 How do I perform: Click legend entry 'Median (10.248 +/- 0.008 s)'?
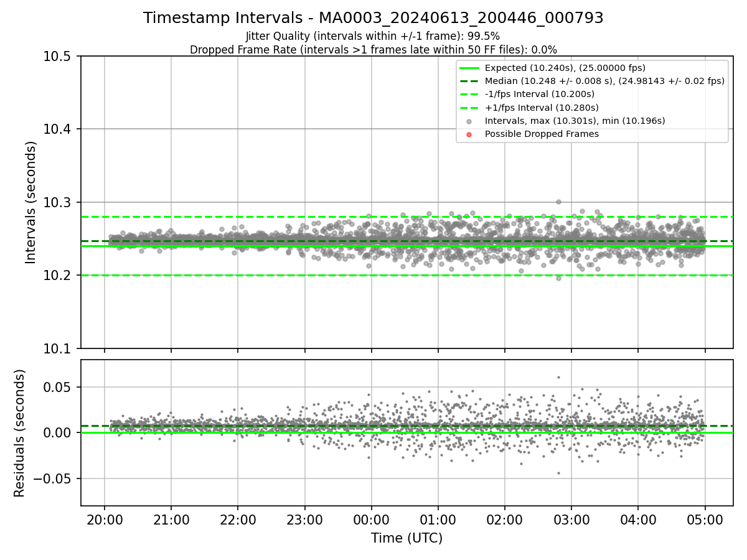[604, 81]
